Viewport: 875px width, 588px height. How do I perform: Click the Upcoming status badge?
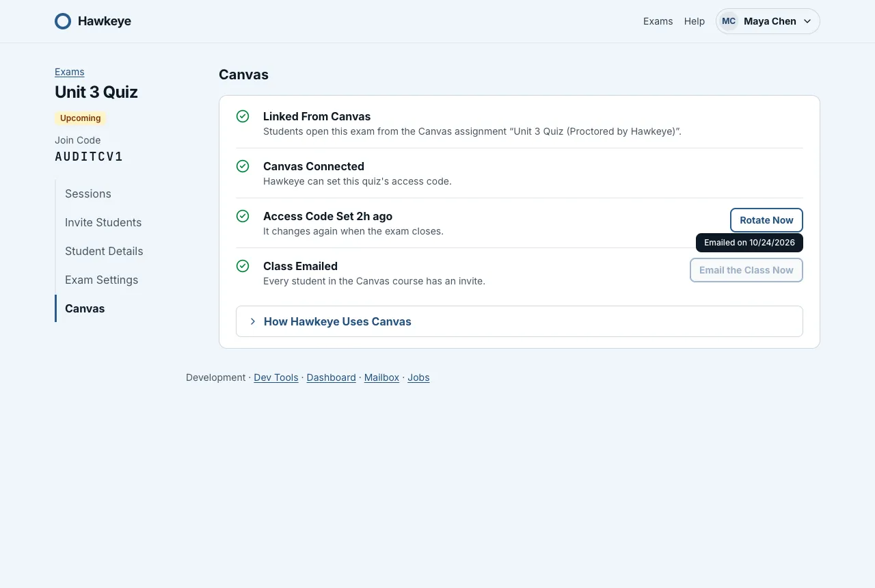pos(81,118)
